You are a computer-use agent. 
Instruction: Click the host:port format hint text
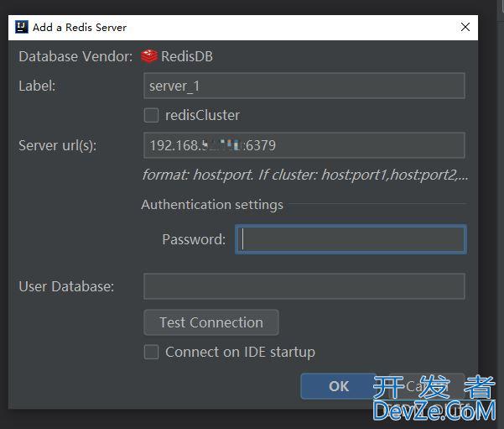pyautogui.click(x=304, y=175)
